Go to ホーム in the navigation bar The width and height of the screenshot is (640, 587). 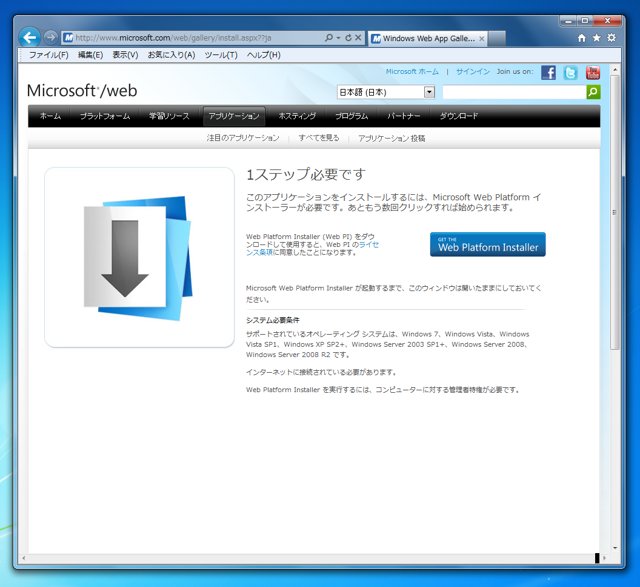point(50,116)
